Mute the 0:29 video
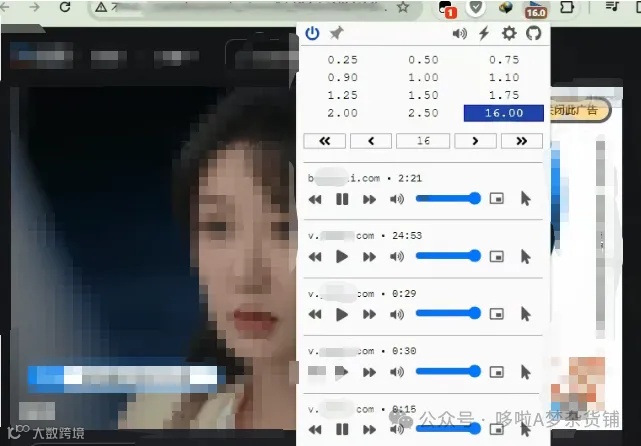The image size is (641, 446). pyautogui.click(x=397, y=314)
